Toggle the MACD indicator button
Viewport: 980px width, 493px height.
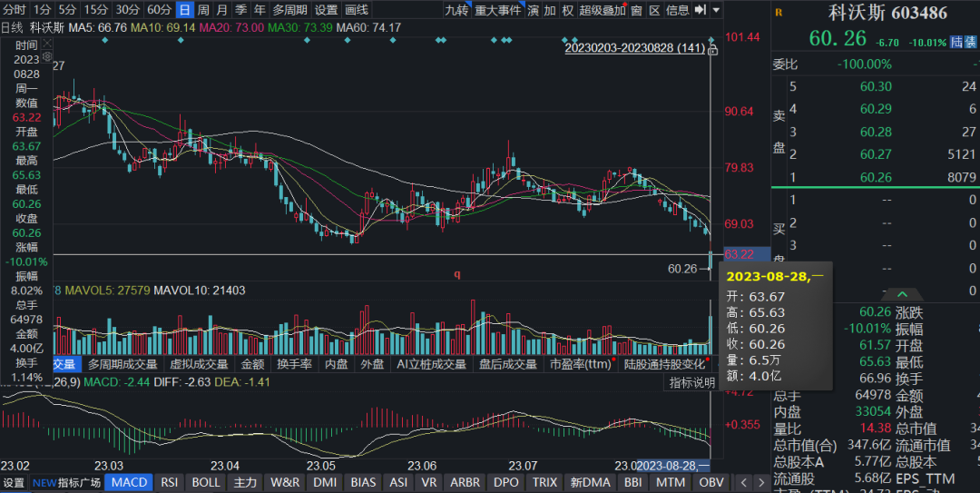[129, 483]
